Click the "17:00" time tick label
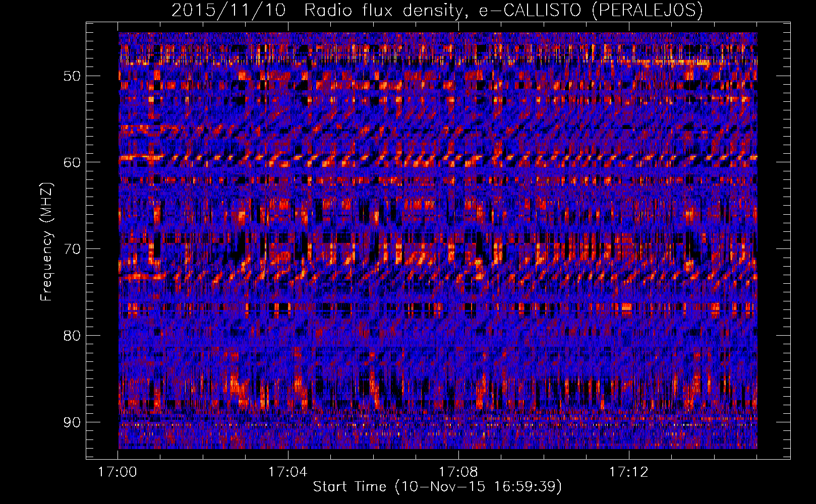 coord(118,472)
